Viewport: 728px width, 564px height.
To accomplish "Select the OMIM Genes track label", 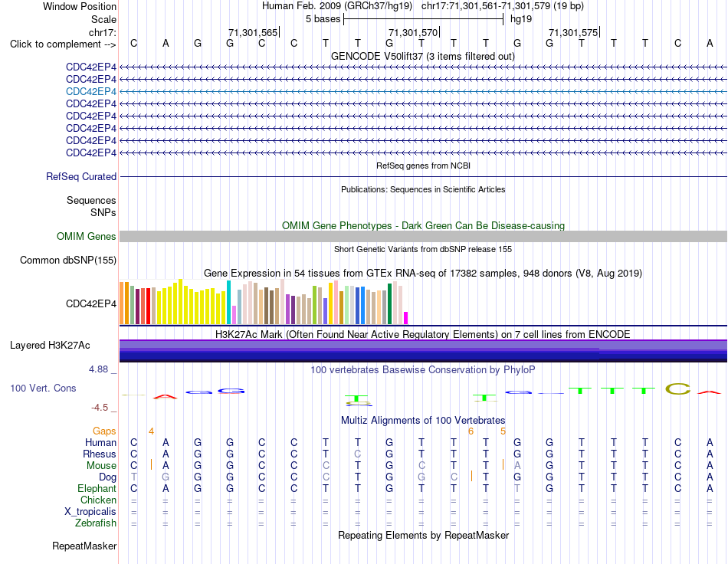I will [87, 236].
